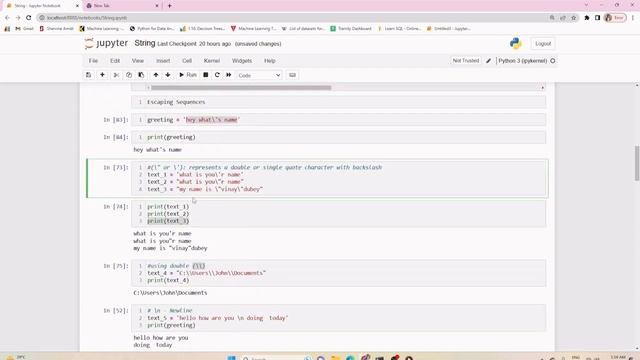
Task: Click the text_3 line in cell In [73]
Action: (x=205, y=189)
